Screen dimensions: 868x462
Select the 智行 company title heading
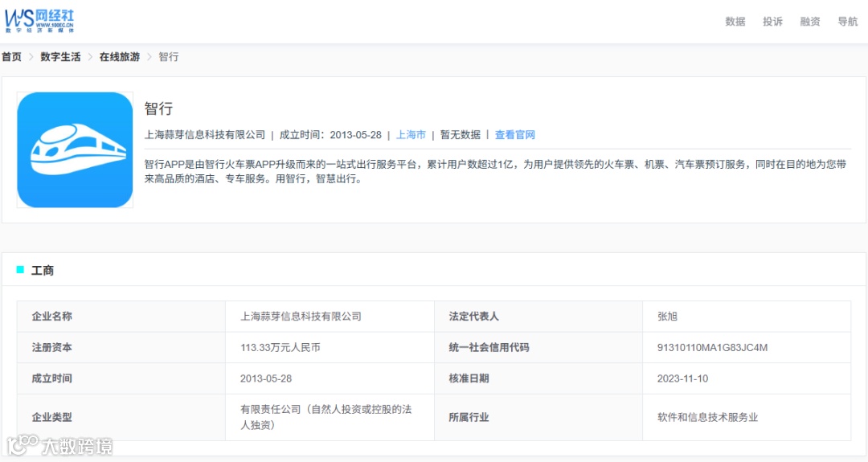pos(159,108)
